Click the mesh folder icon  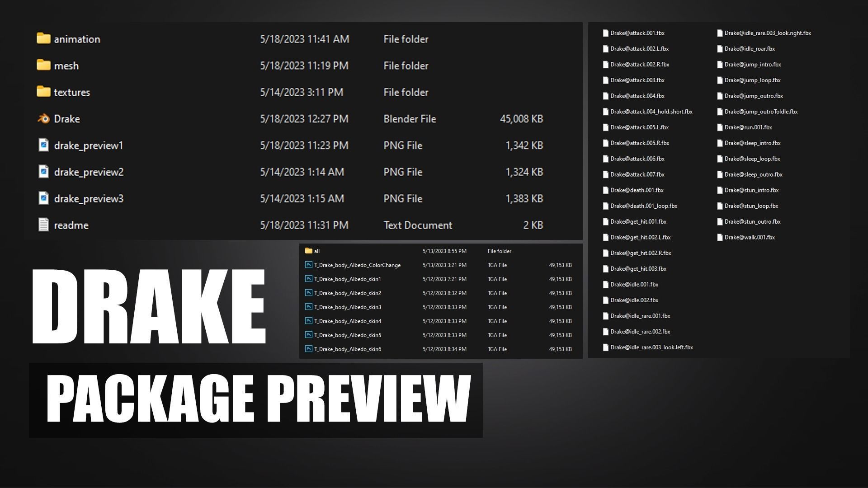[43, 65]
